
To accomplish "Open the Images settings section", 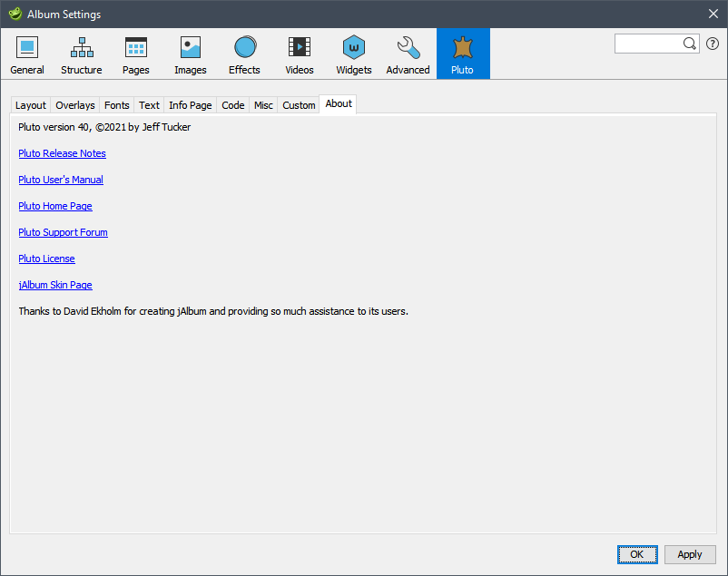I will (x=191, y=54).
